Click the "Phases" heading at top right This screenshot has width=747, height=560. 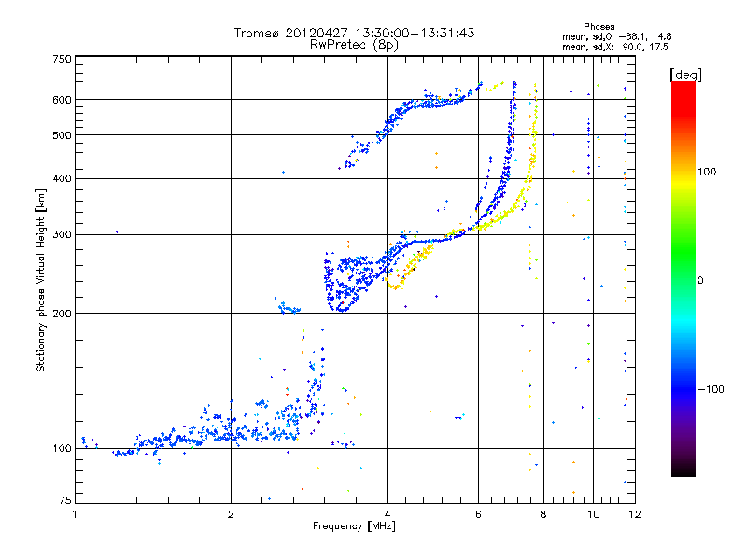599,27
